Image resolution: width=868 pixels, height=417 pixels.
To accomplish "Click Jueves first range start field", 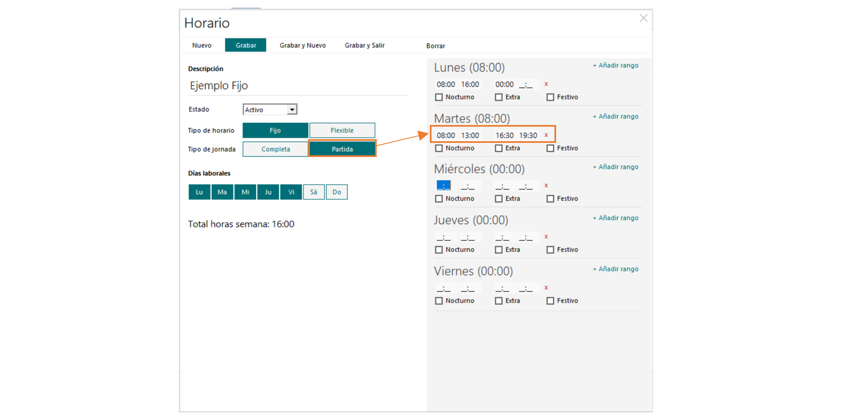I will coord(446,237).
